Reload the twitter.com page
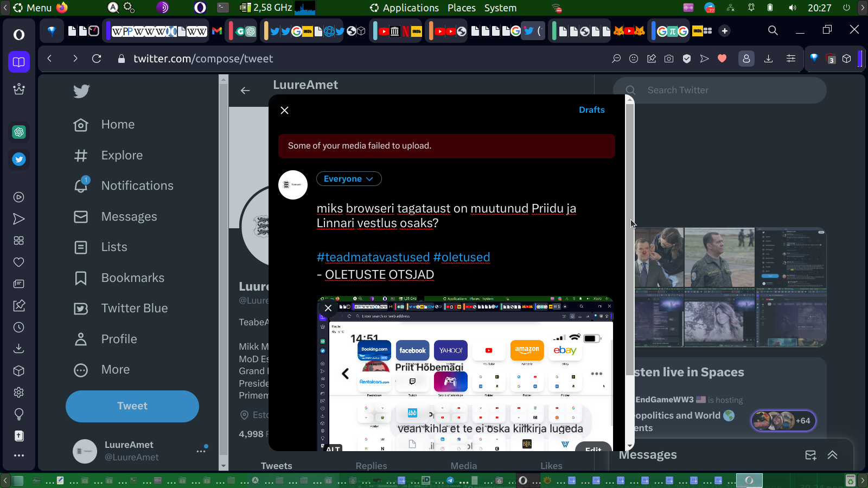This screenshot has height=488, width=868. 97,59
